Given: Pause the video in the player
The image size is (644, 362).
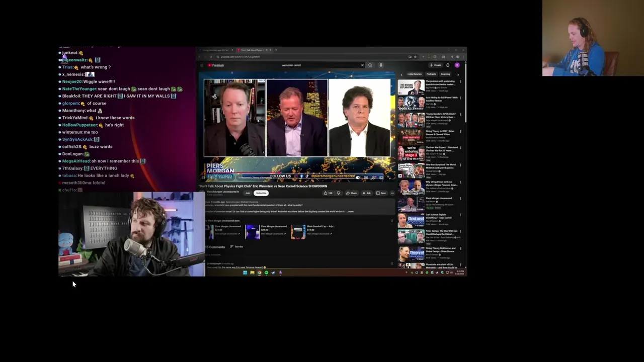Looking at the screenshot, I should click(x=203, y=177).
